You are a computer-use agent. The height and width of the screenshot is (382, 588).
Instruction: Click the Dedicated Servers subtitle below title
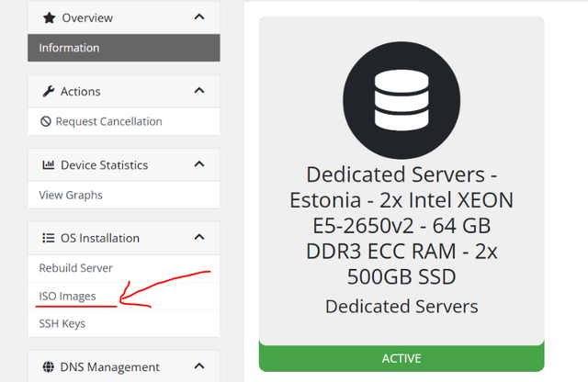tap(401, 307)
